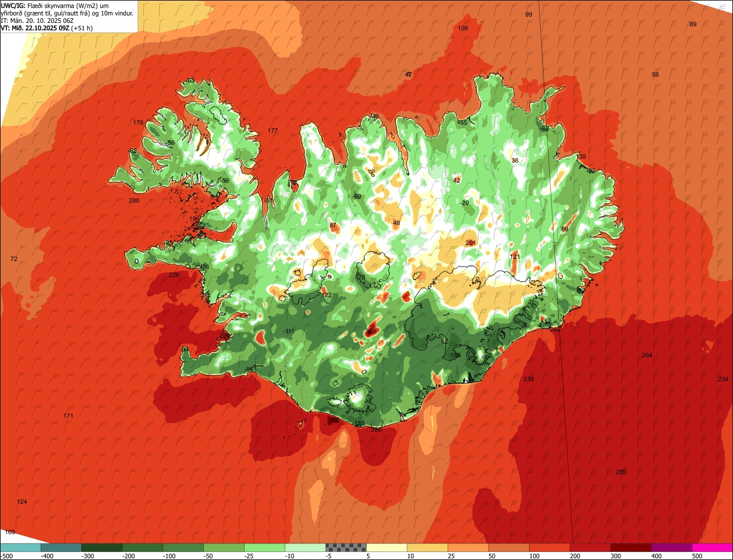The image size is (733, 560).
Task: Click the value -186 on Vatnajökull's south side
Action: (455, 355)
